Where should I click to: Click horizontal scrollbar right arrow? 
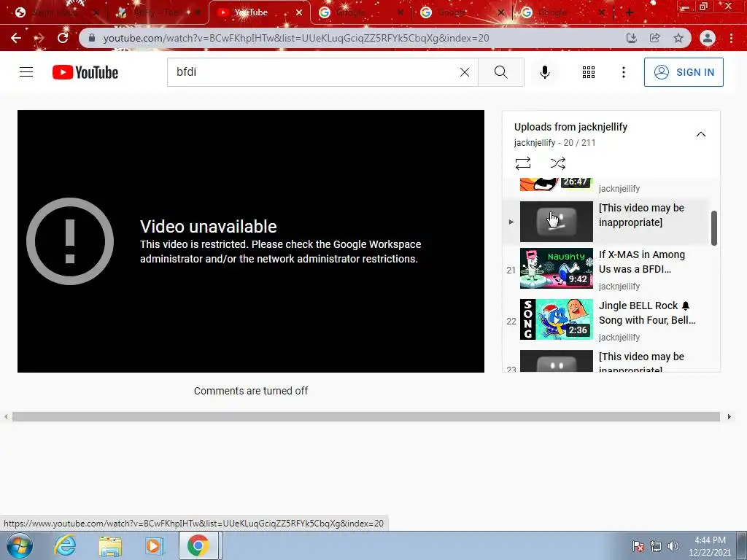pyautogui.click(x=729, y=416)
